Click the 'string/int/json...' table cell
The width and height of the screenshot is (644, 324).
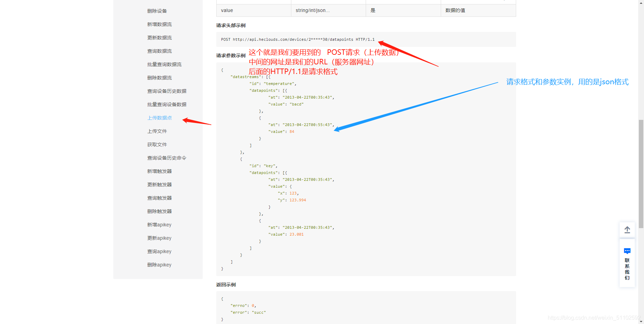(328, 10)
